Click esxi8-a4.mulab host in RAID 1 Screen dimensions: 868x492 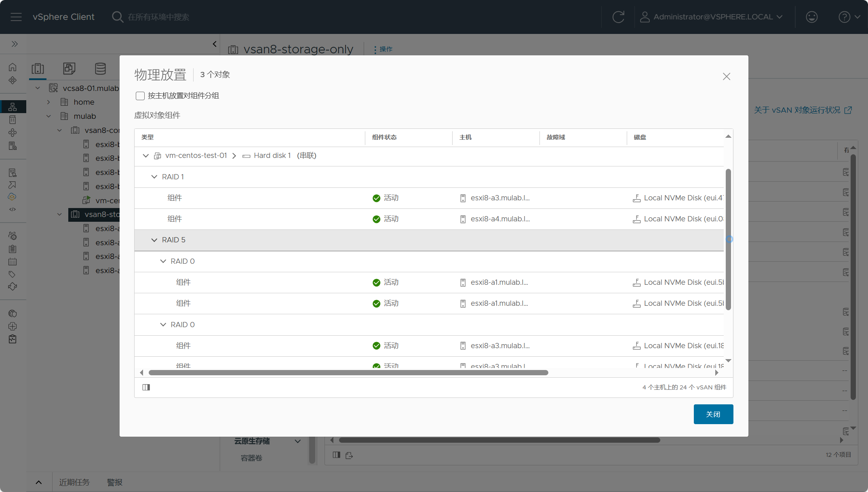tap(500, 219)
